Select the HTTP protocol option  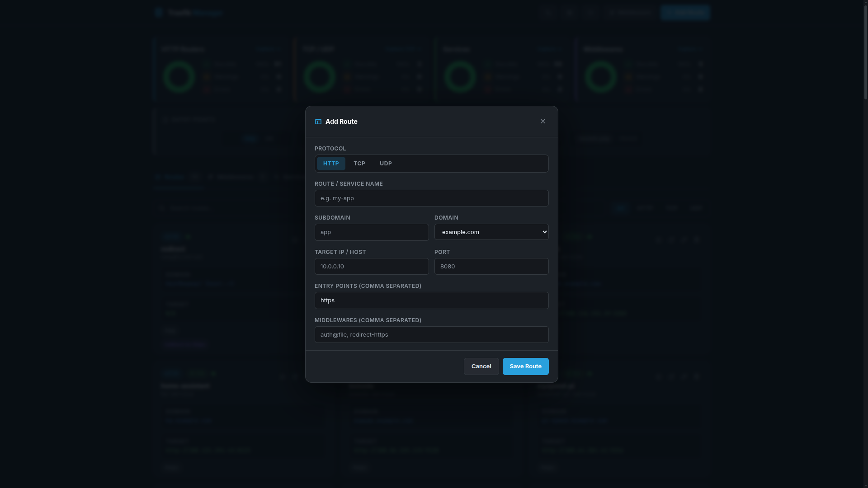[x=330, y=164]
